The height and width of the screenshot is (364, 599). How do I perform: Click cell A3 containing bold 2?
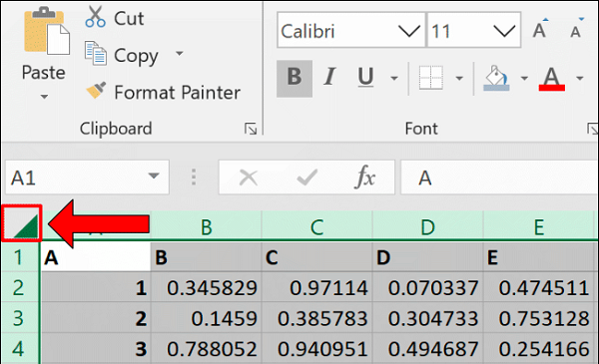pos(96,318)
